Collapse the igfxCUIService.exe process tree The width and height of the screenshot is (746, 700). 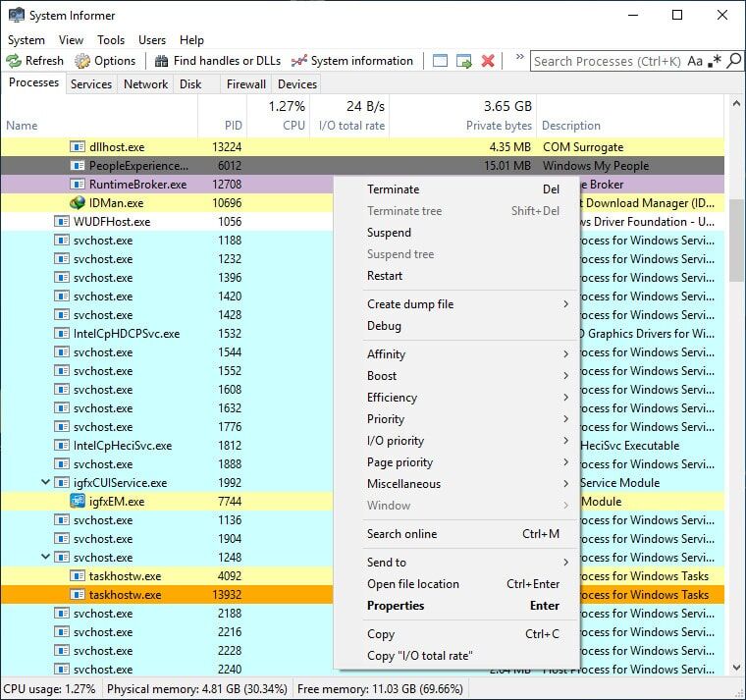46,483
